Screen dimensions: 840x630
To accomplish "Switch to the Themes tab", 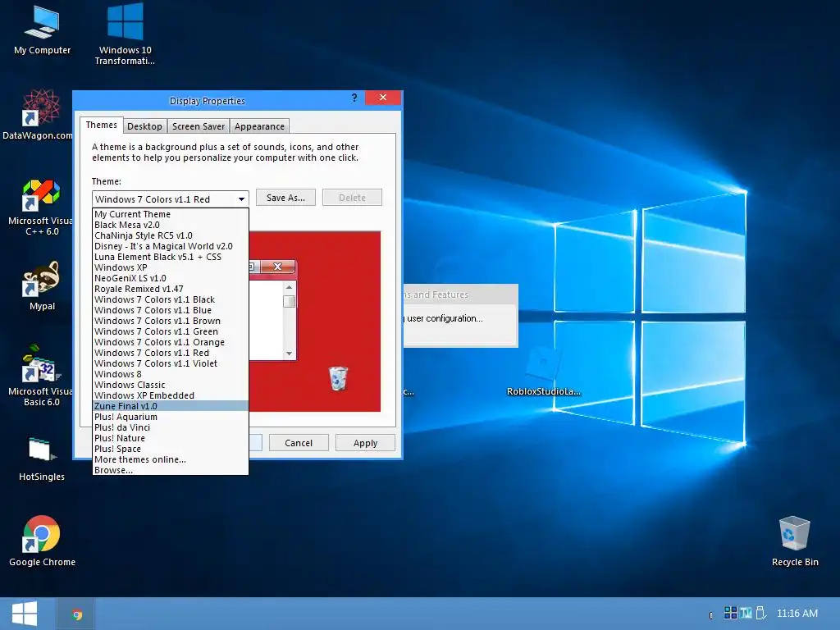I will coord(101,125).
